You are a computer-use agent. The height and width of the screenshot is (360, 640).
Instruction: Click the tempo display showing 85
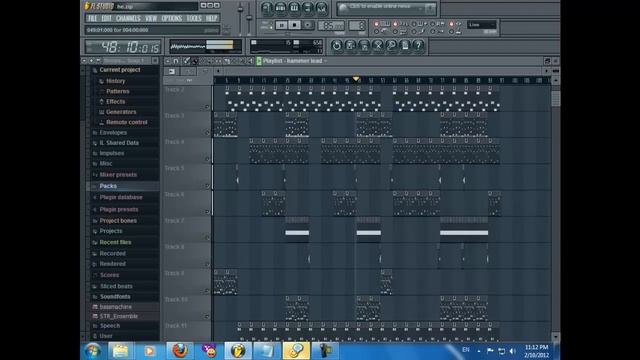point(331,26)
